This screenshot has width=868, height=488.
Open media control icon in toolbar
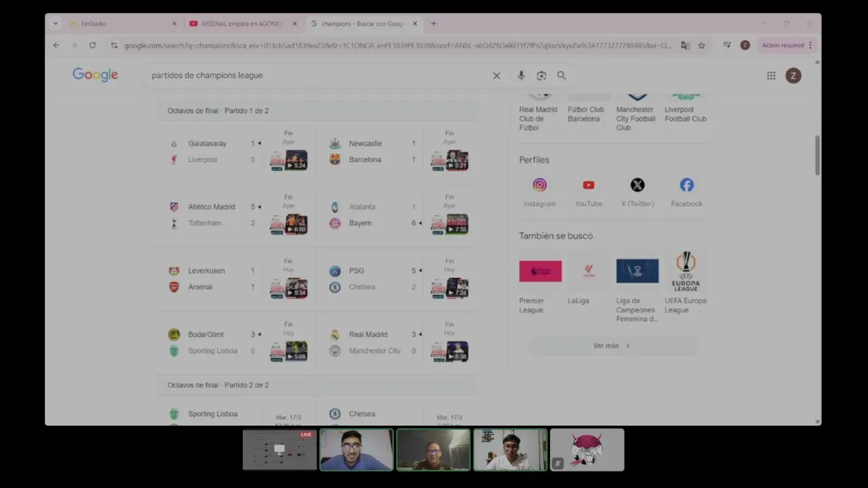[x=727, y=45]
